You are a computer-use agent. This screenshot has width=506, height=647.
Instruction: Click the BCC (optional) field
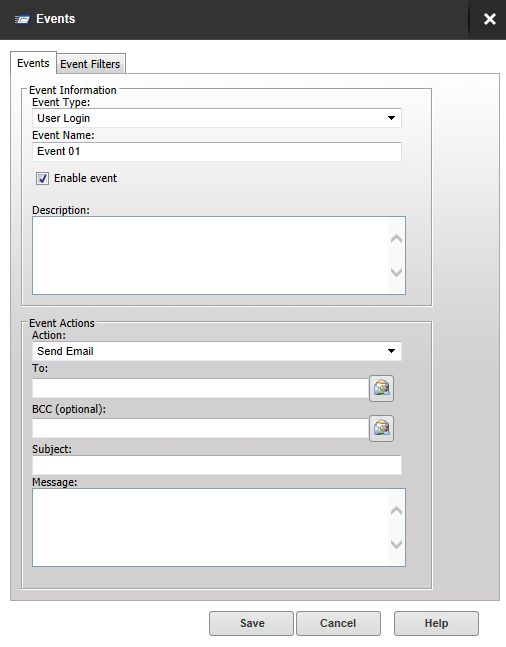click(200, 428)
